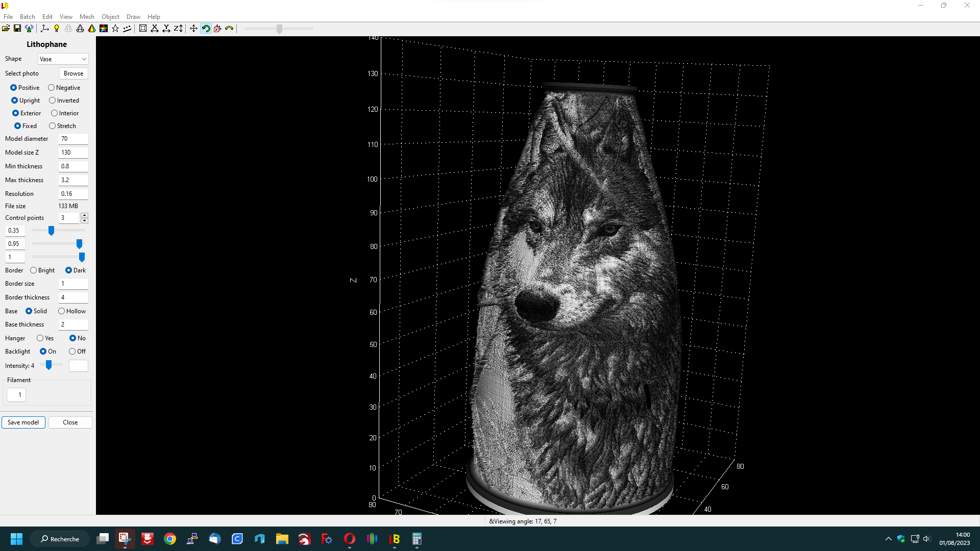
Task: Open the Shape dropdown showing Vase
Action: coord(63,59)
